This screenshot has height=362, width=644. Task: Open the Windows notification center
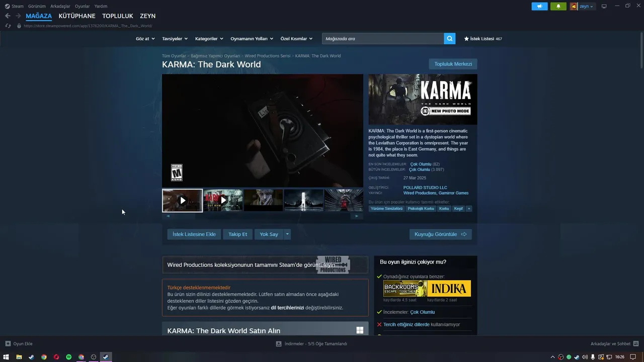point(633,357)
